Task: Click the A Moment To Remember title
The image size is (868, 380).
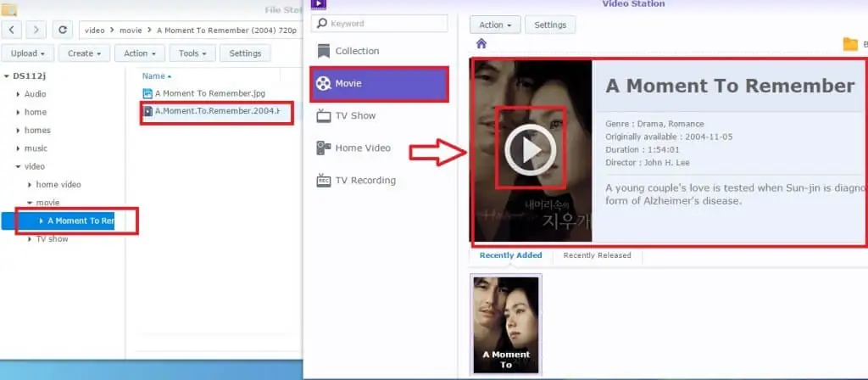Action: point(730,87)
